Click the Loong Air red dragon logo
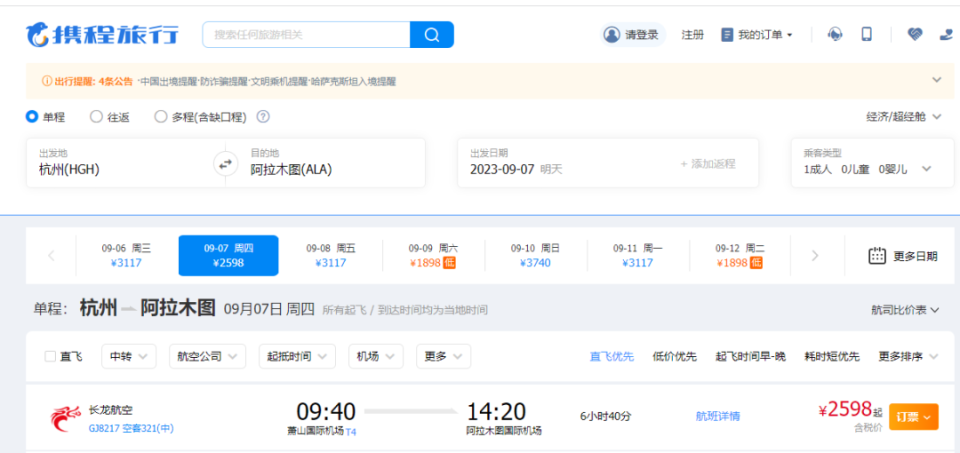 click(66, 418)
